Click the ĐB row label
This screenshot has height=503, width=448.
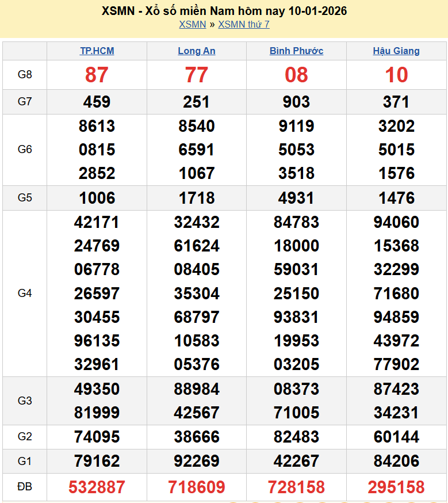pyautogui.click(x=25, y=487)
